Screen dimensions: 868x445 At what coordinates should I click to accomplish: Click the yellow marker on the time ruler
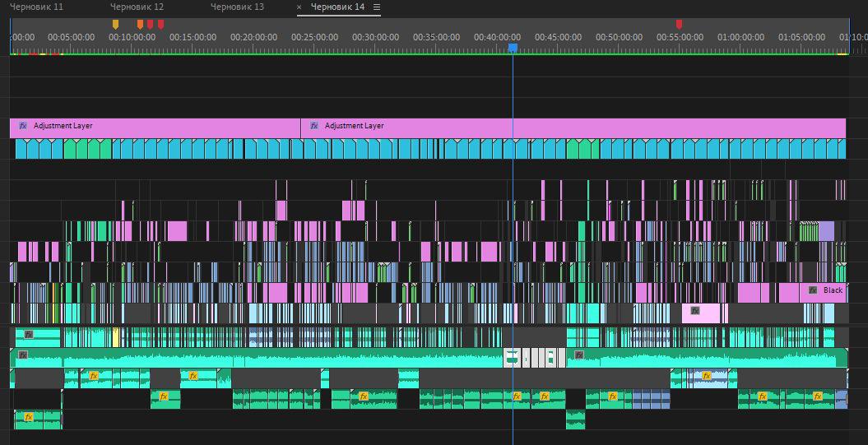[x=115, y=25]
